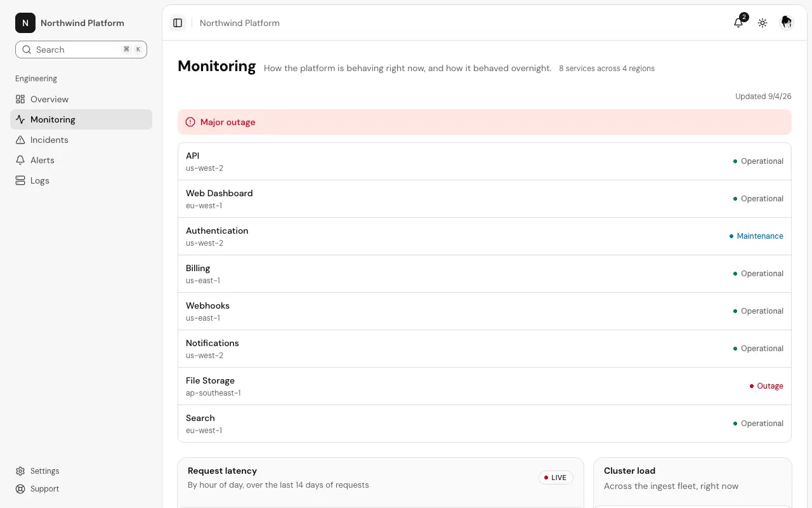Click the Northwind Platform breadcrumb
The height and width of the screenshot is (508, 812).
(240, 23)
